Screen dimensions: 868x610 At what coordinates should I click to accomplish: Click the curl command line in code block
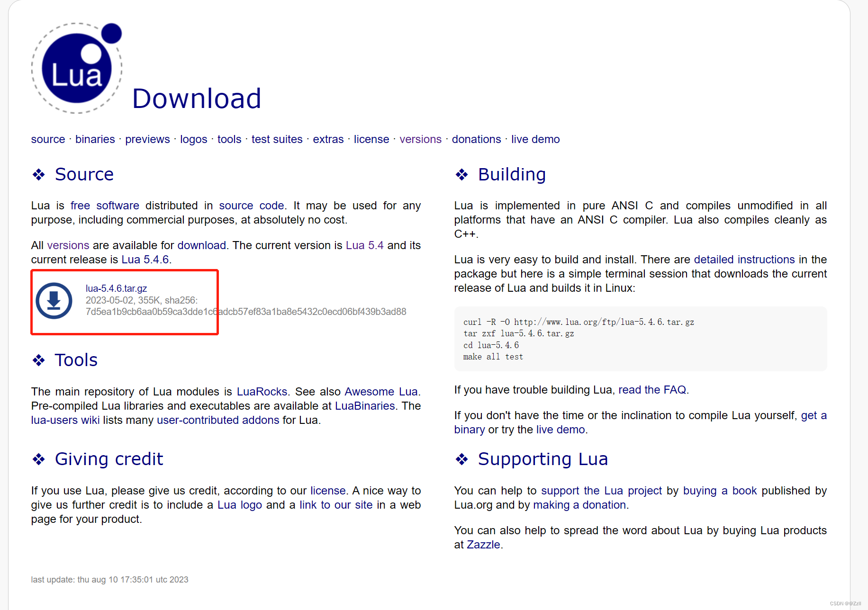[579, 322]
